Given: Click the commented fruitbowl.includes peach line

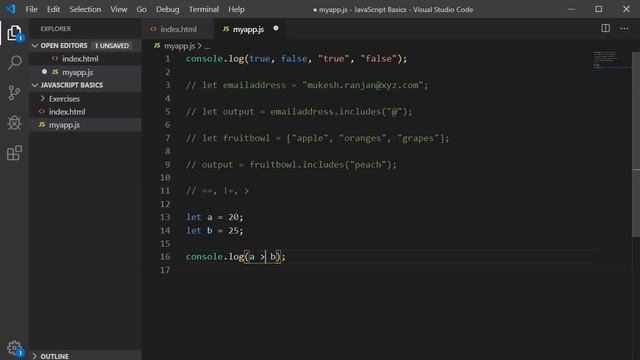Looking at the screenshot, I should click(291, 164).
